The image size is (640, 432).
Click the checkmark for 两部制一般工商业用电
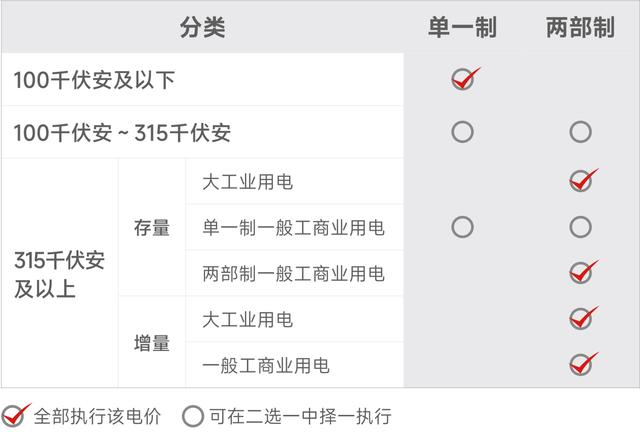[x=580, y=273]
